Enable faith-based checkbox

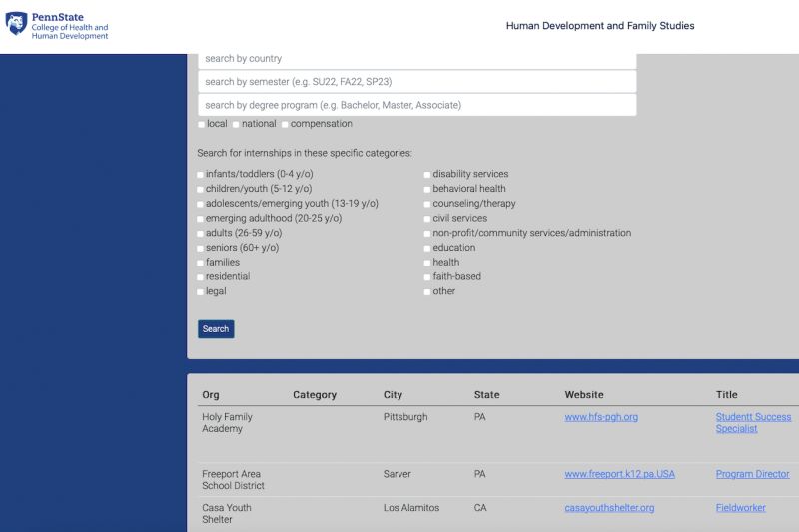pos(427,277)
